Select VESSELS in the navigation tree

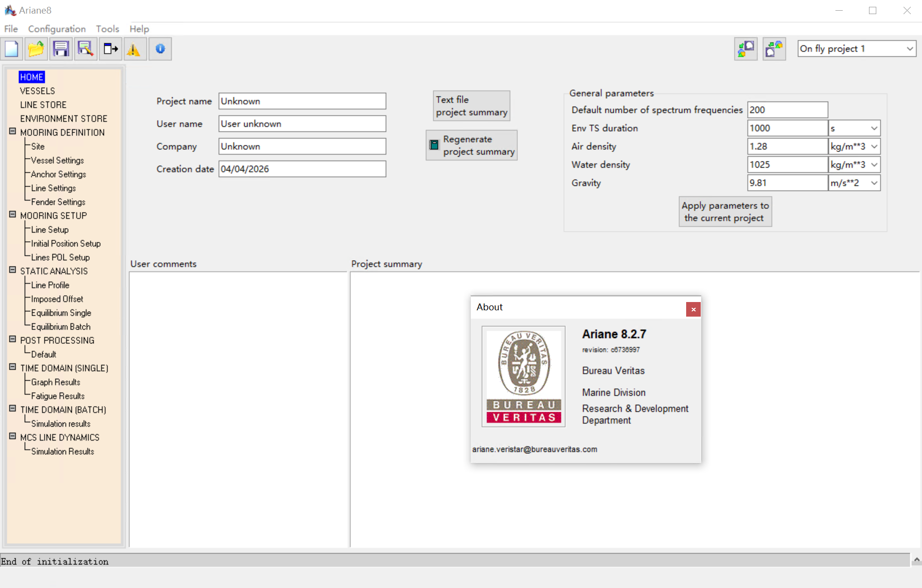(x=37, y=91)
